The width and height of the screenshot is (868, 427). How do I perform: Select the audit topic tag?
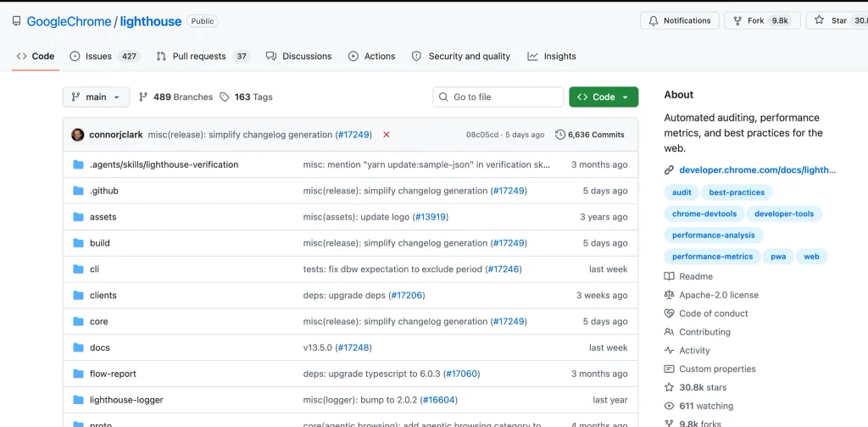click(x=682, y=192)
